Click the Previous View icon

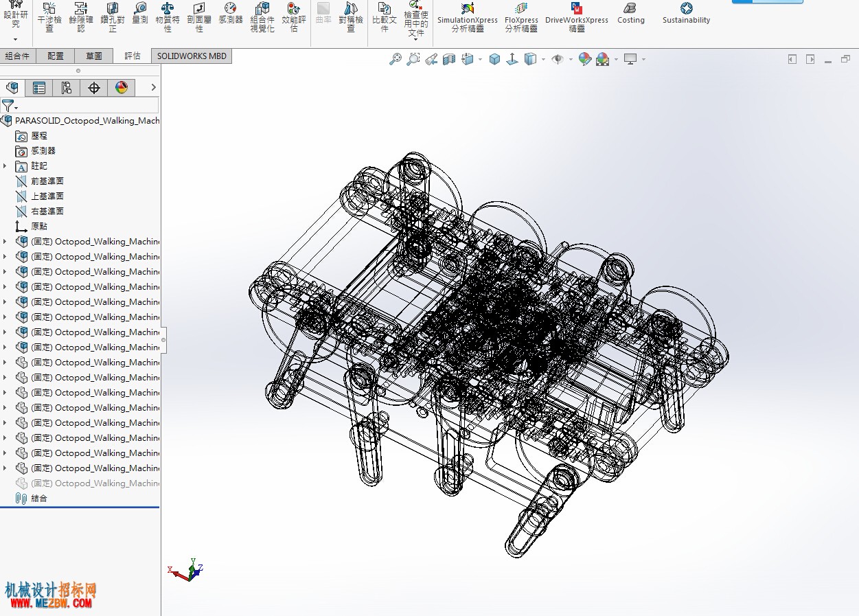click(431, 60)
